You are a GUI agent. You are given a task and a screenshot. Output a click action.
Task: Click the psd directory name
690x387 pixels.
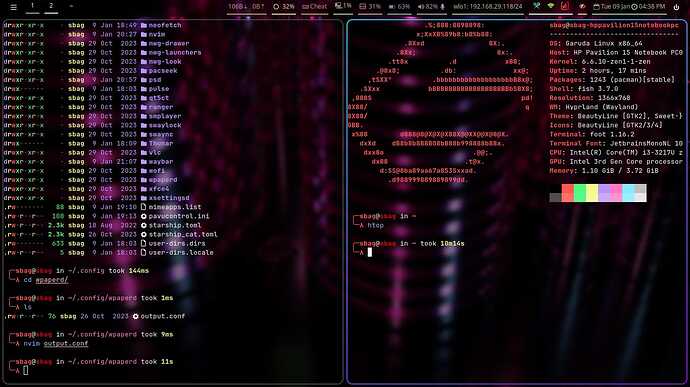tap(155, 80)
